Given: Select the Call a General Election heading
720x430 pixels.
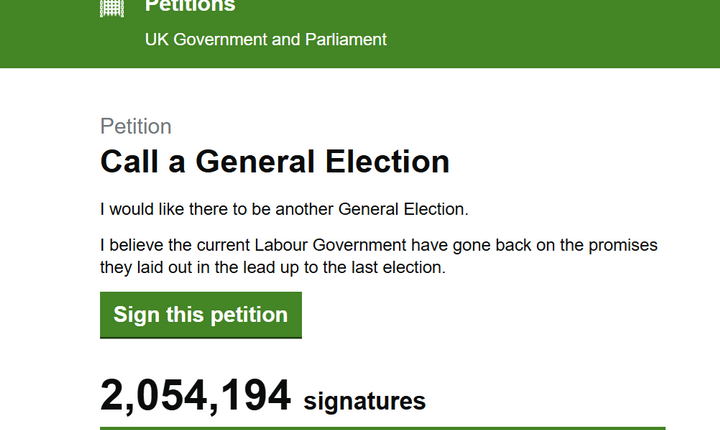Looking at the screenshot, I should point(275,161).
